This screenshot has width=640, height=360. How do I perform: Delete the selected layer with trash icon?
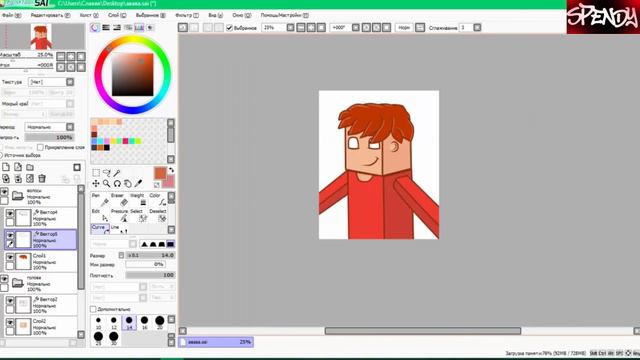(x=42, y=178)
